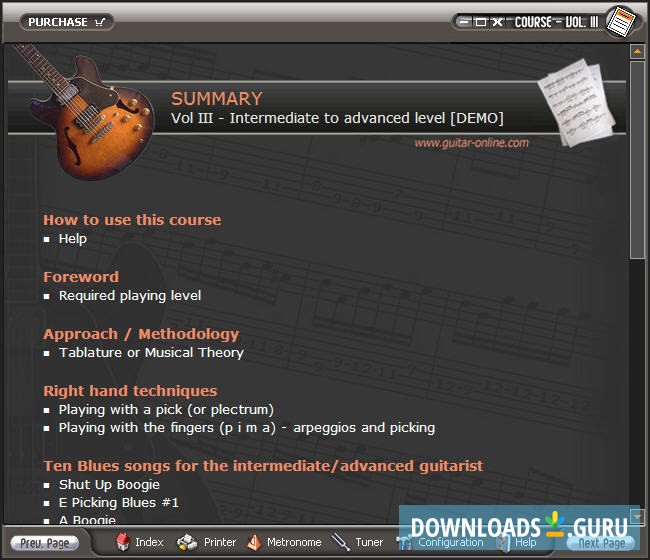The image size is (650, 560).
Task: Go to the Next Page
Action: point(601,543)
